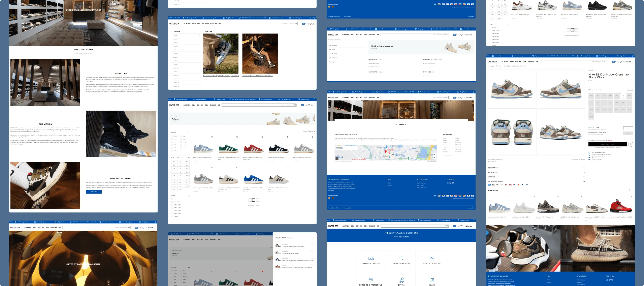
Task: Close the Your Favorites panel
Action: pyautogui.click(x=314, y=238)
